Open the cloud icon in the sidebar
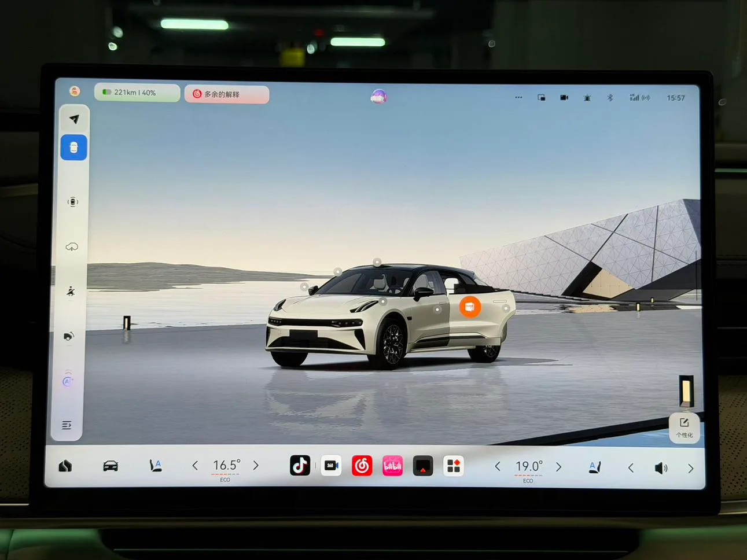The width and height of the screenshot is (747, 560). click(x=72, y=247)
